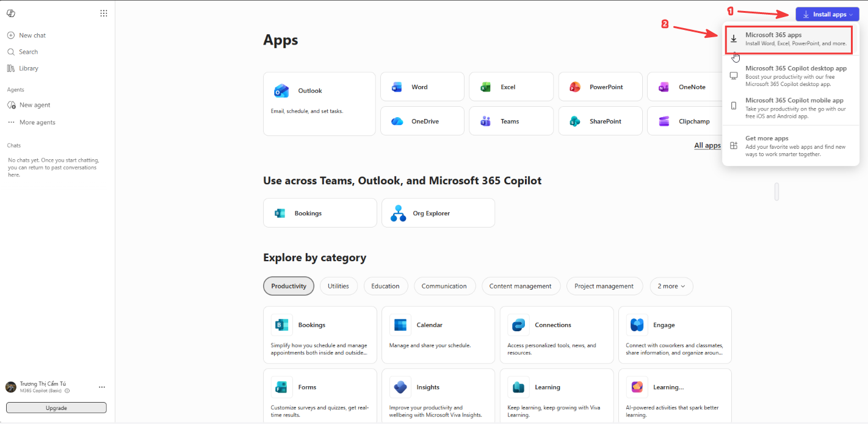This screenshot has height=424, width=868.
Task: Launch the Word app
Action: (x=422, y=87)
